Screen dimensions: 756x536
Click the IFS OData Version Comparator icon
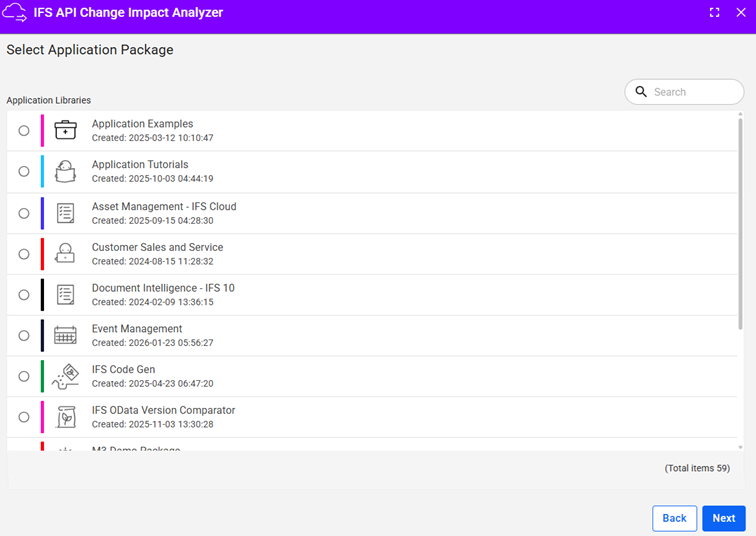pyautogui.click(x=65, y=417)
